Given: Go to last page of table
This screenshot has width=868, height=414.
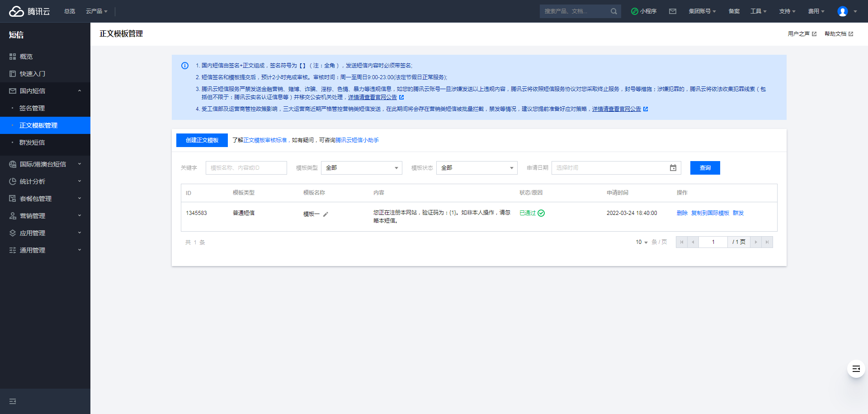Looking at the screenshot, I should click(x=767, y=242).
